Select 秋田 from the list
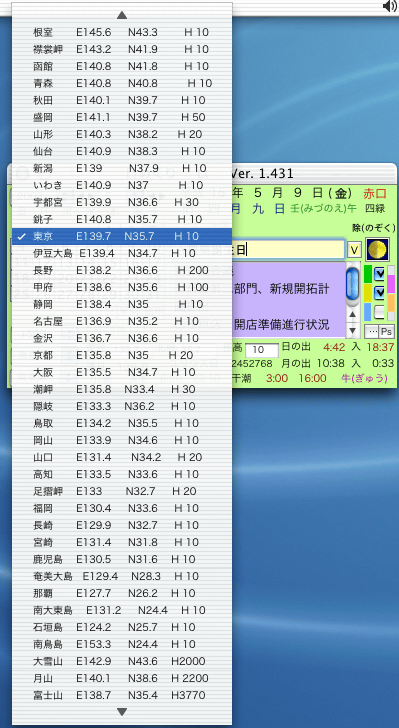Image resolution: width=399 pixels, height=728 pixels. pyautogui.click(x=122, y=100)
